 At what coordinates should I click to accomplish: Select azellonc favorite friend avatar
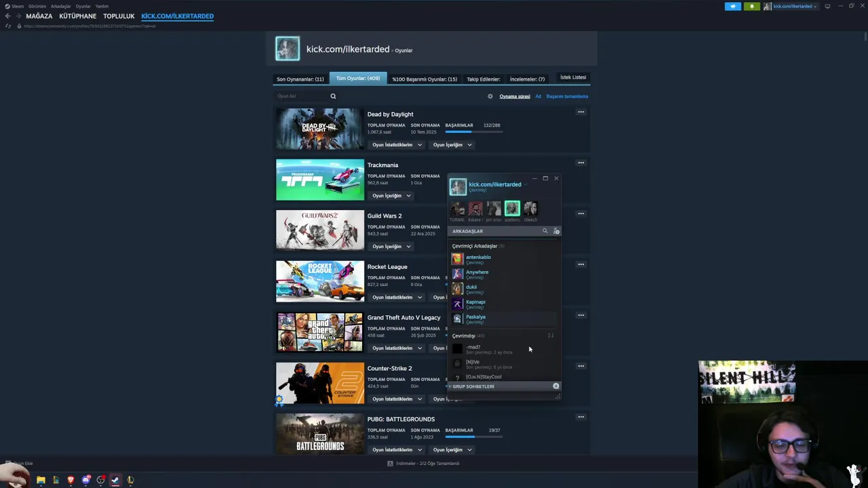click(x=512, y=208)
